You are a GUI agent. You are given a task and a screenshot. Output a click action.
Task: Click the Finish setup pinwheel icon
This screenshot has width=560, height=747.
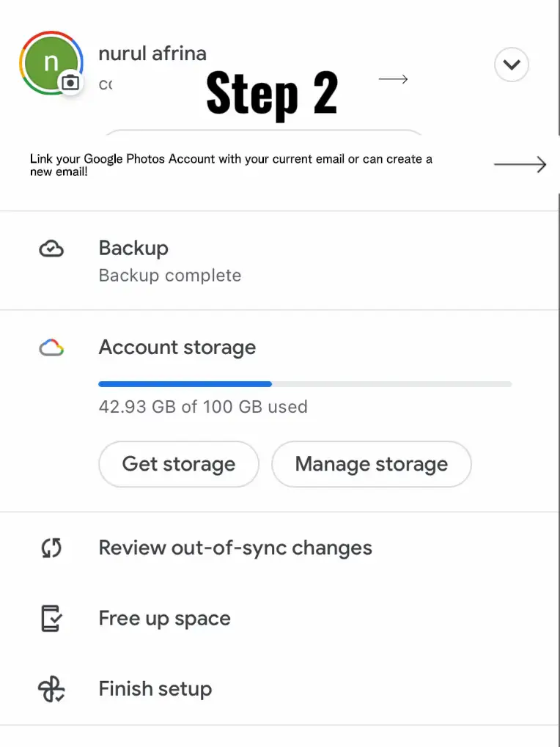(x=51, y=689)
